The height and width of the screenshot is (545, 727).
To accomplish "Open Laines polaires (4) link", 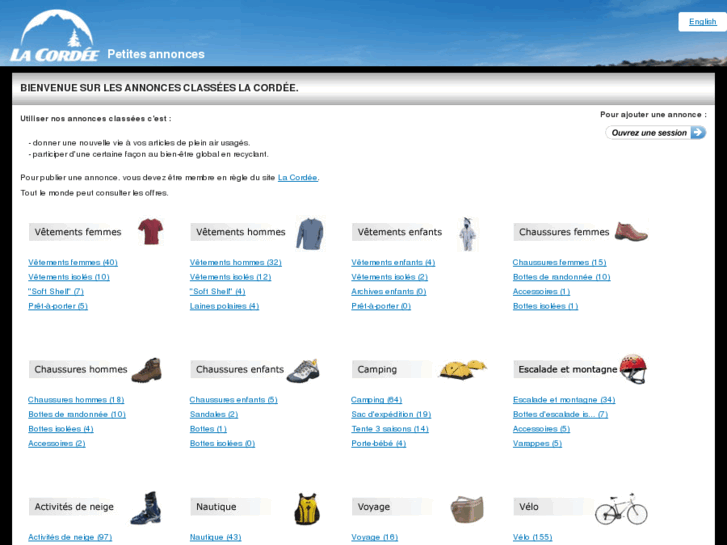I will 224,306.
